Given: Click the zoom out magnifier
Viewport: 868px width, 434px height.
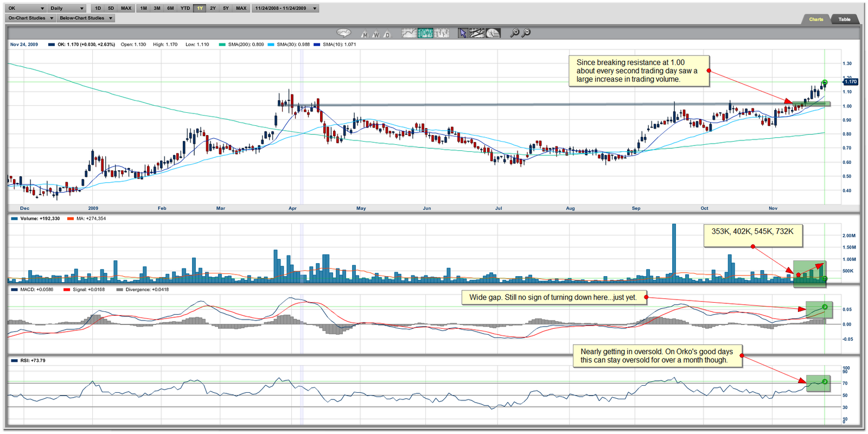Looking at the screenshot, I should click(x=526, y=33).
